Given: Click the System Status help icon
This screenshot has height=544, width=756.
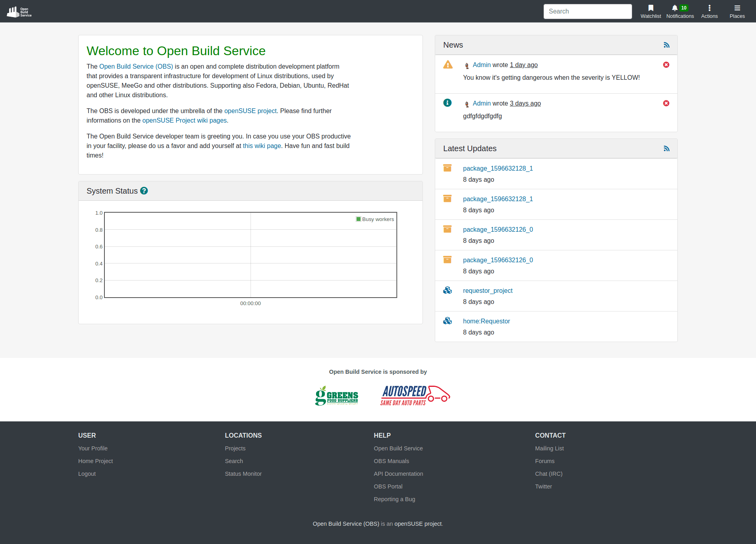Looking at the screenshot, I should click(144, 190).
